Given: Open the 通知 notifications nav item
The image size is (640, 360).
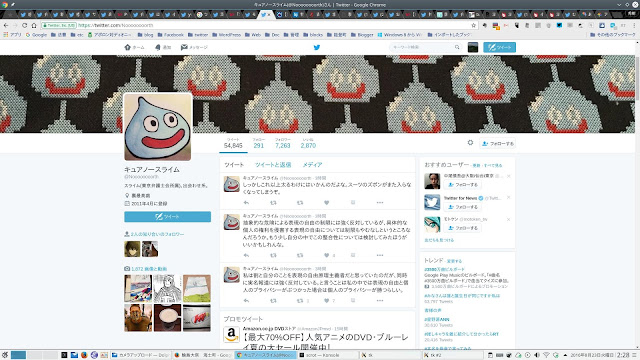Looking at the screenshot, I should click(x=162, y=47).
